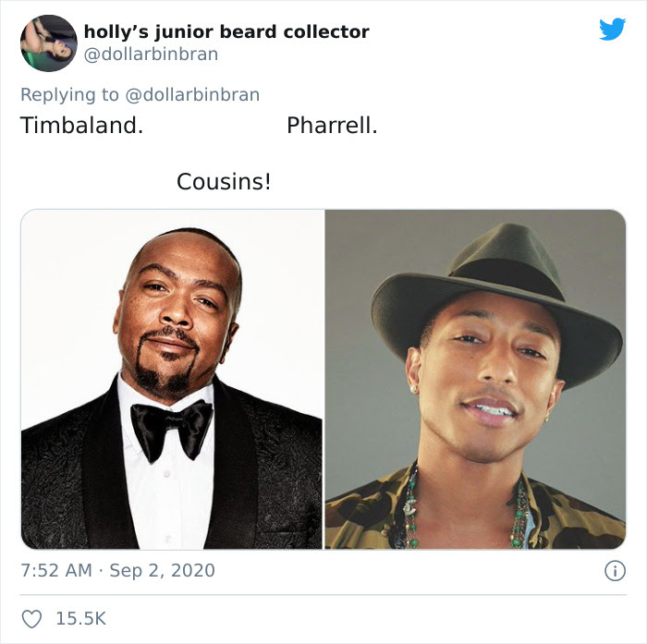Open the "holly's junior beard collector" profile name
This screenshot has width=647, height=644.
tap(226, 32)
